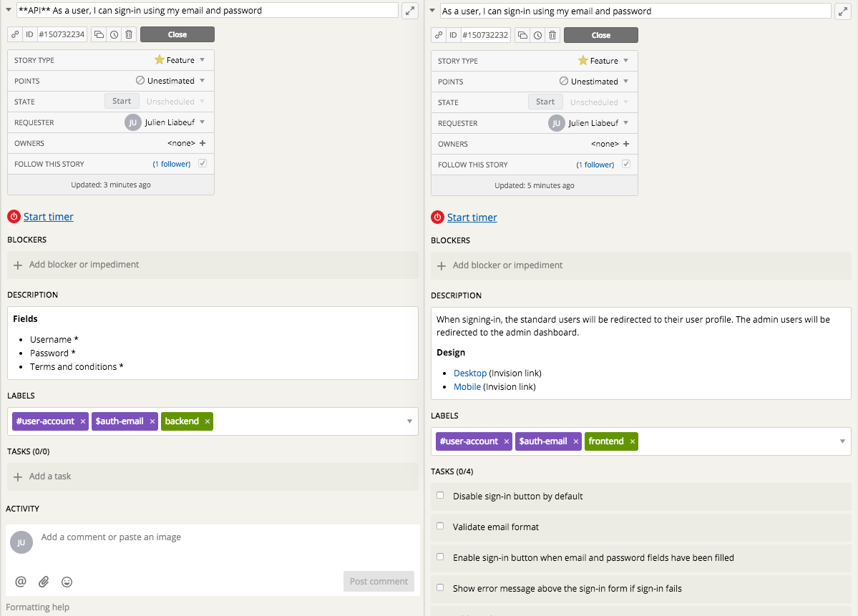The image size is (858, 616).
Task: Maximize the API story with expand icon
Action: 410,11
